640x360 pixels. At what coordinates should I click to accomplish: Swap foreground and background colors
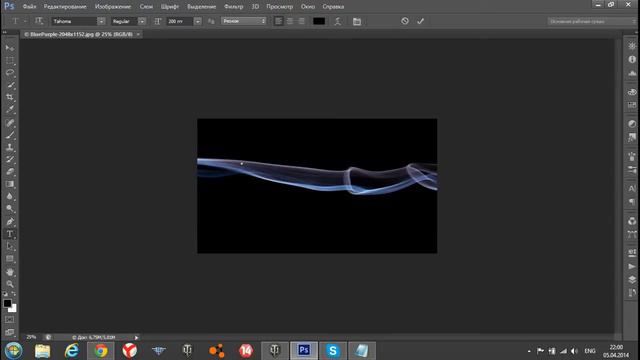tap(13, 294)
